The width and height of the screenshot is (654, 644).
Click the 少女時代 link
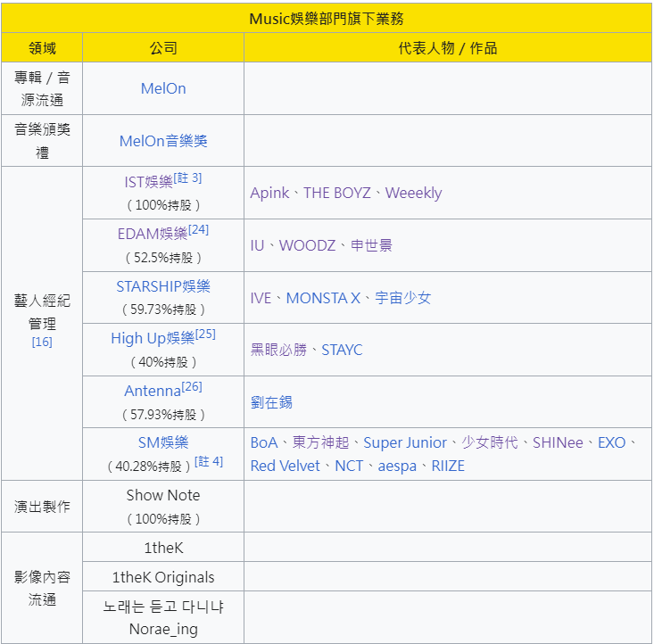[x=490, y=442]
